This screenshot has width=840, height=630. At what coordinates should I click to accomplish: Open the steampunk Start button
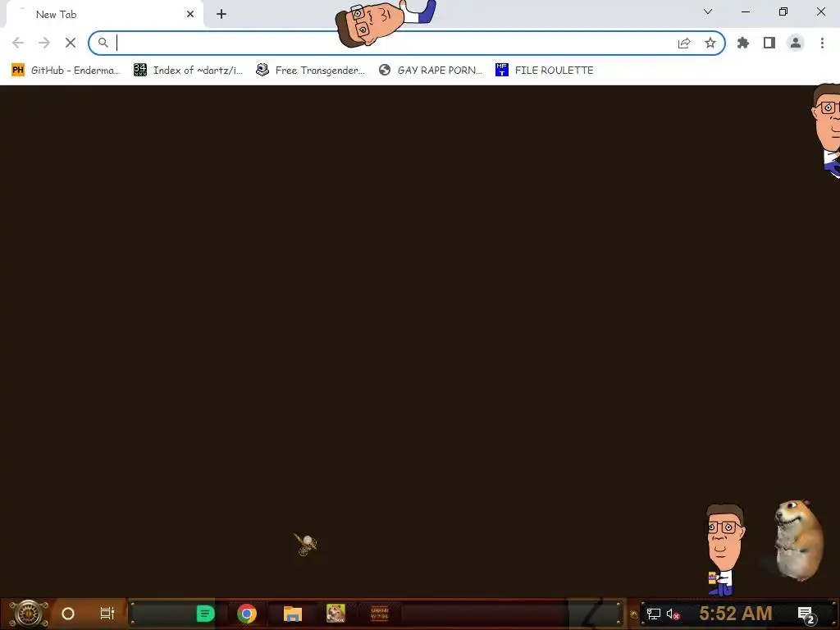tap(29, 614)
